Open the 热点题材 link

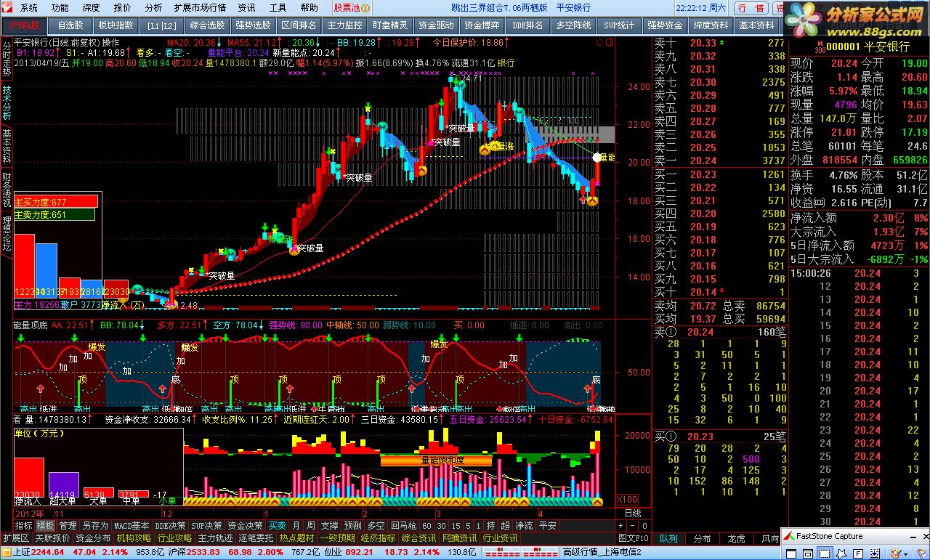pos(296,538)
